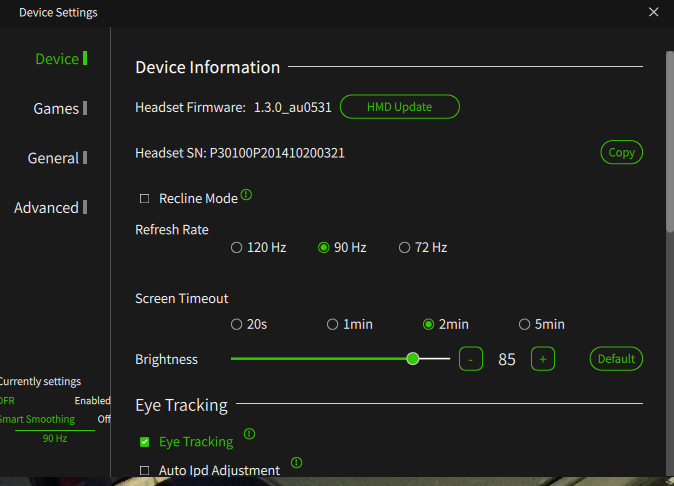Increase brightness with the plus button
The width and height of the screenshot is (674, 486).
543,359
